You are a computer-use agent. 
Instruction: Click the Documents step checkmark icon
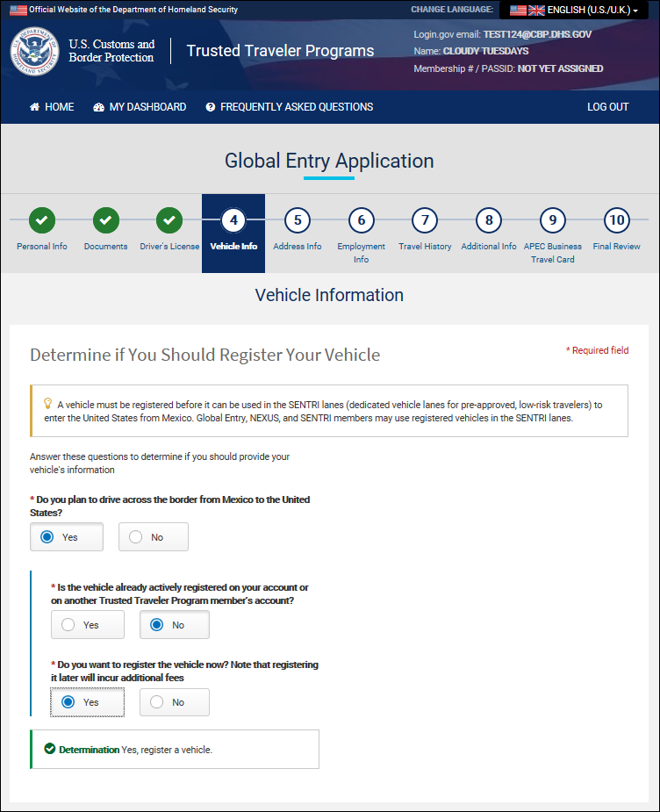105,219
